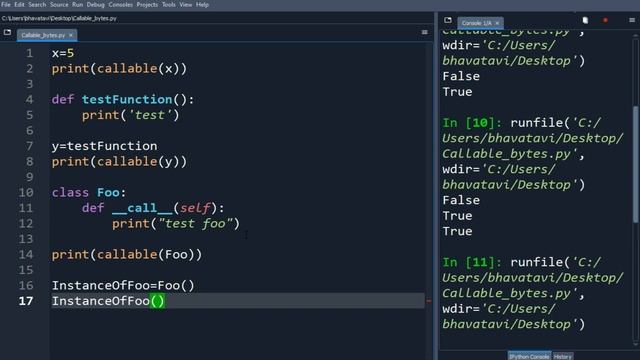Click 'class Foo:' on line 10
The height and width of the screenshot is (360, 640).
coord(89,193)
